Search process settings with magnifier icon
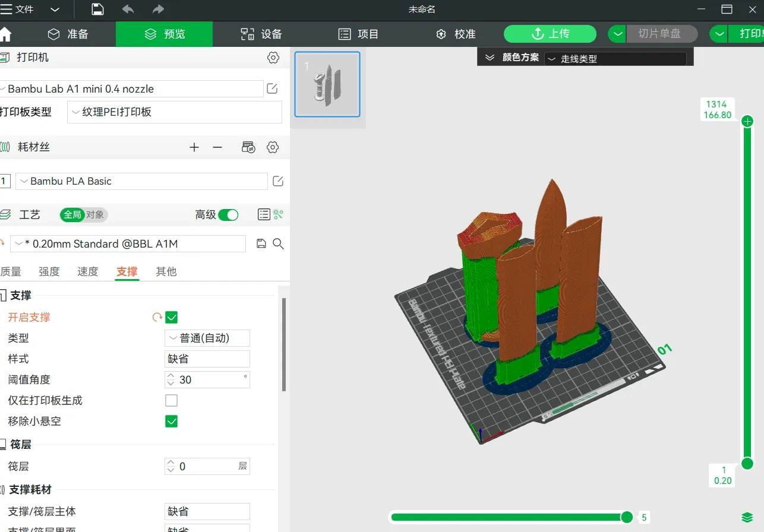The image size is (764, 532). click(278, 243)
